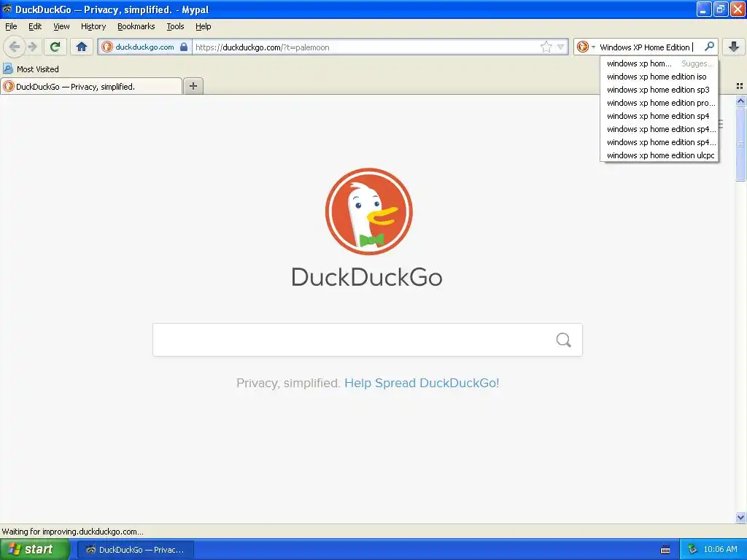Go to the home page icon
Image resolution: width=747 pixels, height=560 pixels.
[82, 47]
